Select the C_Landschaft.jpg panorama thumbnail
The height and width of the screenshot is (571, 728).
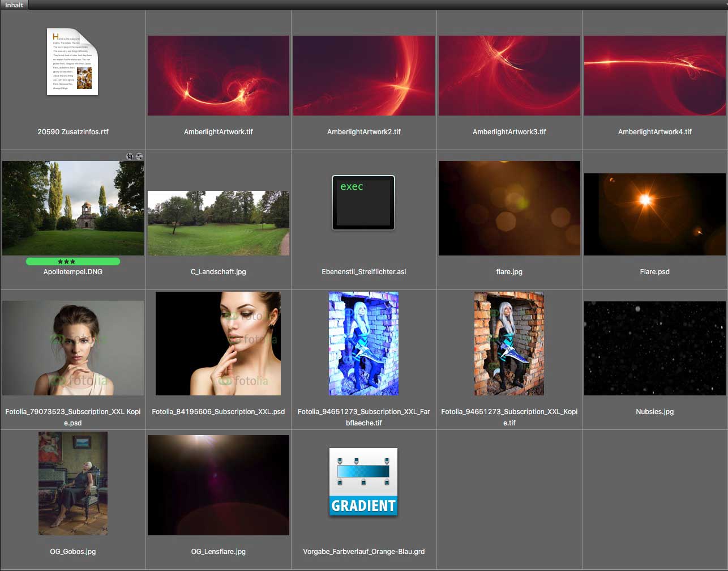click(219, 223)
